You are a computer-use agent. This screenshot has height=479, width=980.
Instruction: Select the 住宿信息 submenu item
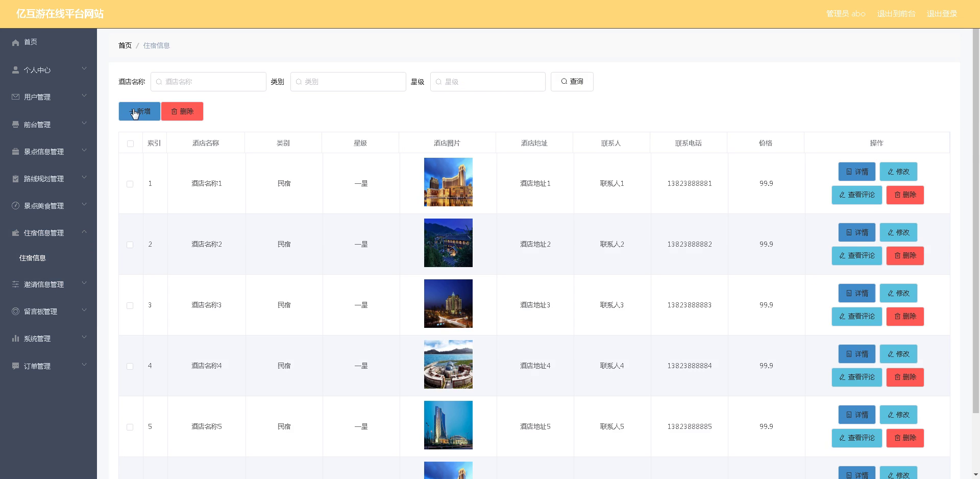pyautogui.click(x=48, y=258)
